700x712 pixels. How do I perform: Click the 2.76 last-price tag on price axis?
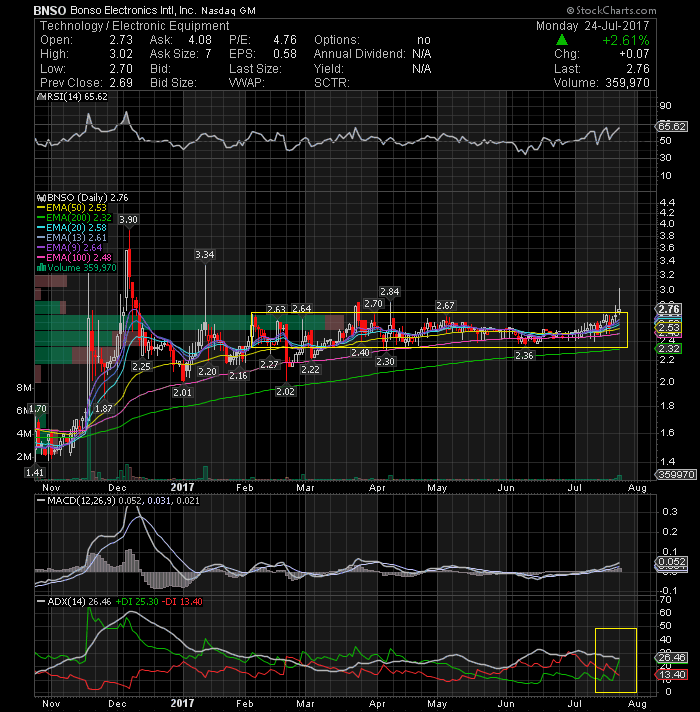pyautogui.click(x=669, y=309)
